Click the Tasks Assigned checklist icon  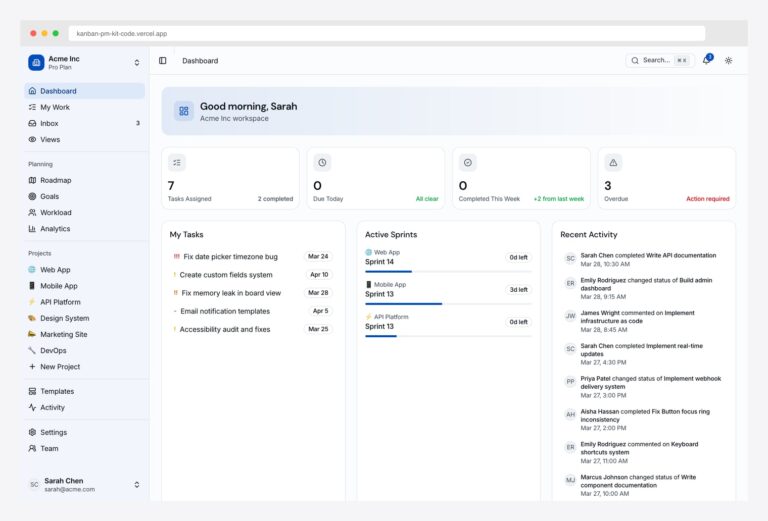click(x=177, y=163)
